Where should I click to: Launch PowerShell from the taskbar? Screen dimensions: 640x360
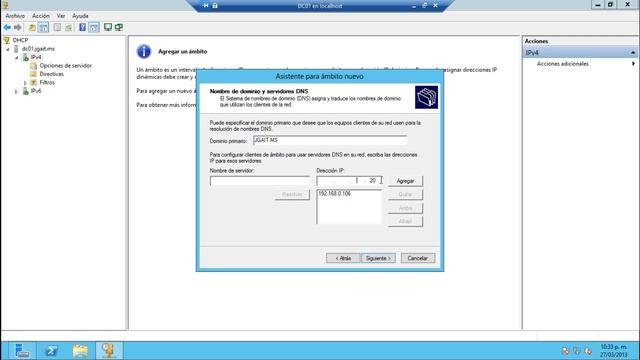point(51,351)
